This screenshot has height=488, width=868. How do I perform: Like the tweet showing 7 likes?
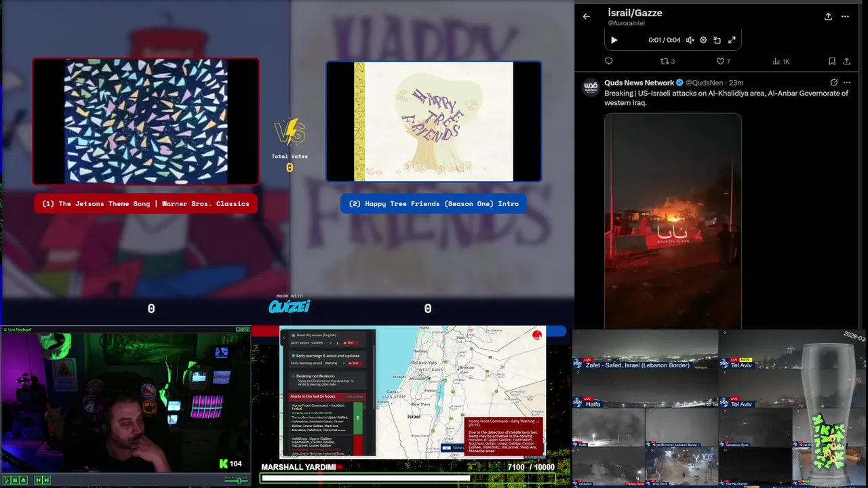coord(724,61)
